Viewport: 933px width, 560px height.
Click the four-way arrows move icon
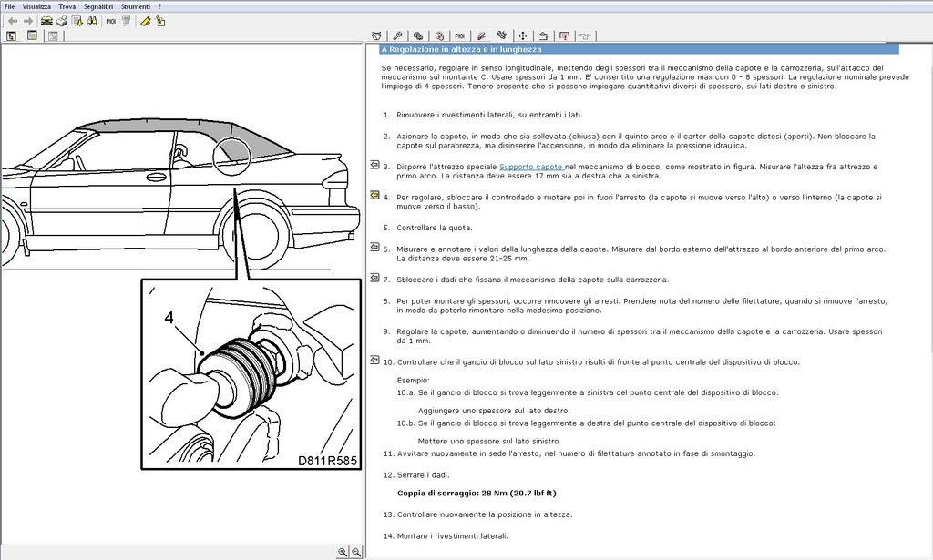522,36
